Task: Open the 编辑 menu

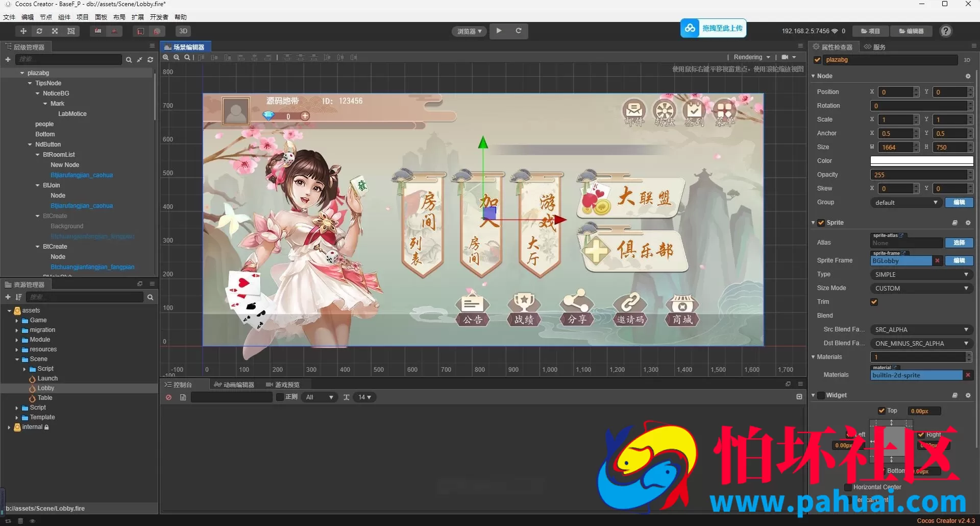Action: click(28, 17)
